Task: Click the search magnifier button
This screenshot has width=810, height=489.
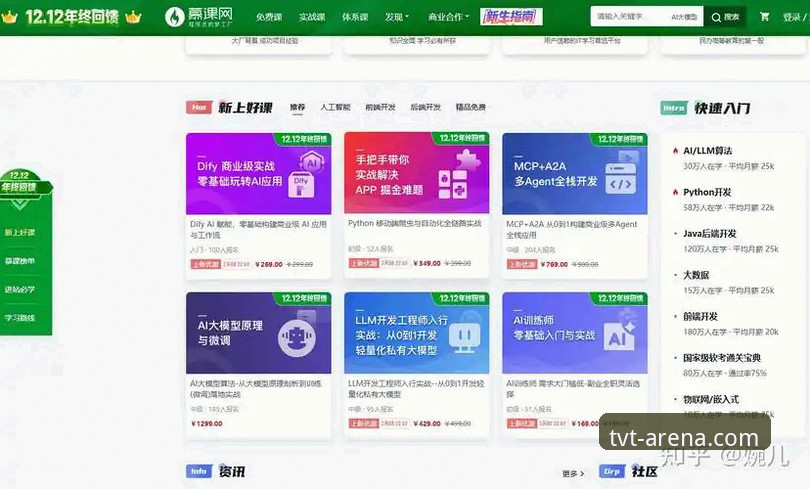Action: (x=725, y=17)
